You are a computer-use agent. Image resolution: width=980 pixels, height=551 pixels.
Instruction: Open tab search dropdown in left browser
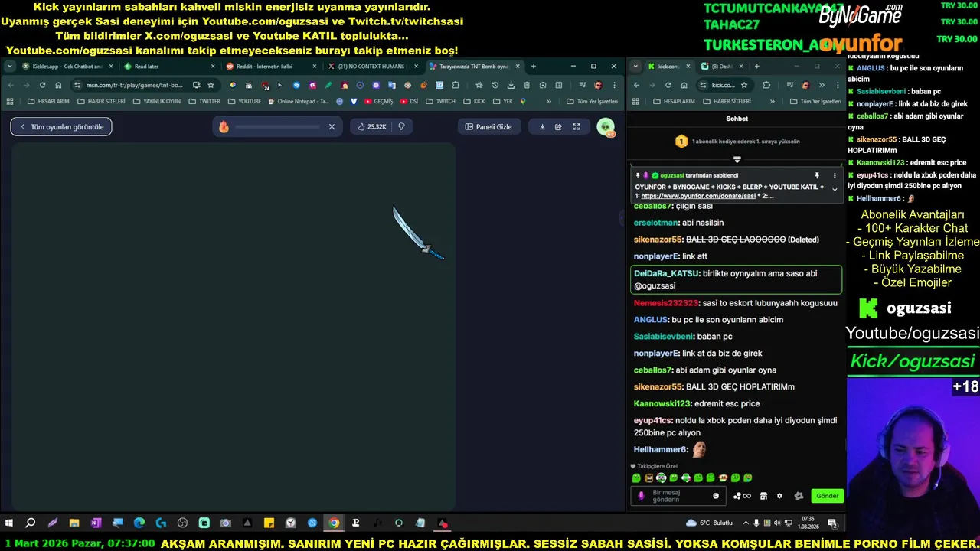click(10, 67)
